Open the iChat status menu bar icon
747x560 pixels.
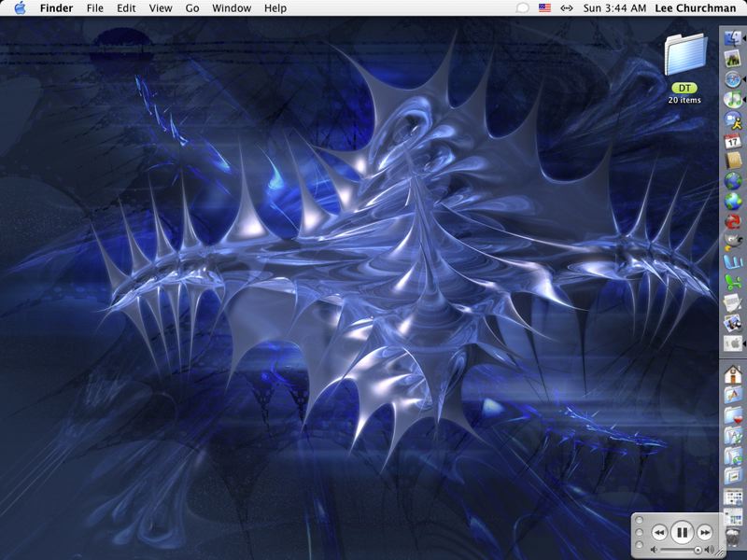523,8
